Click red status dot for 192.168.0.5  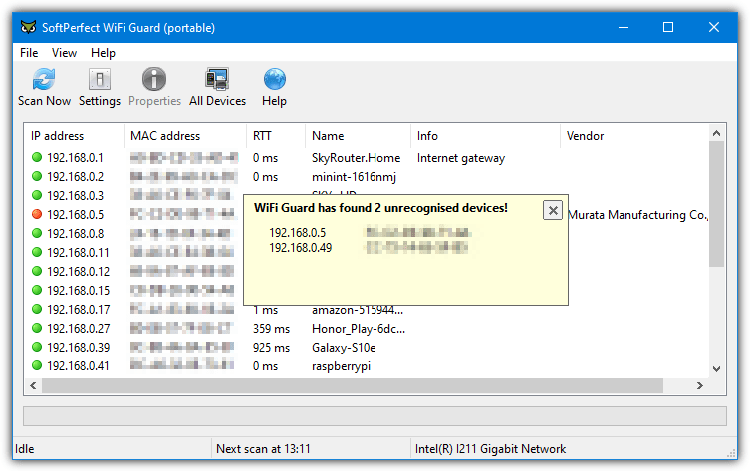[x=37, y=214]
